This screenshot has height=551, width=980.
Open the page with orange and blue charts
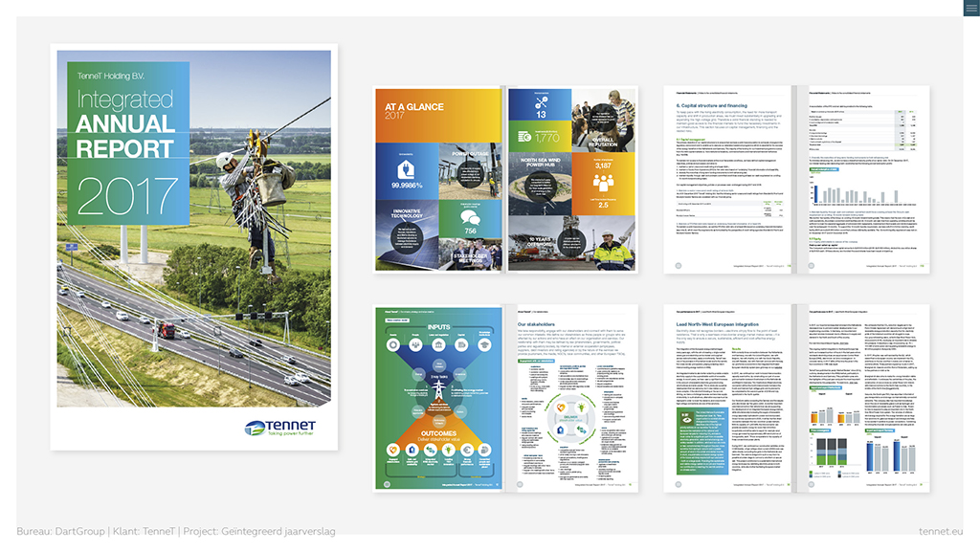click(x=865, y=398)
